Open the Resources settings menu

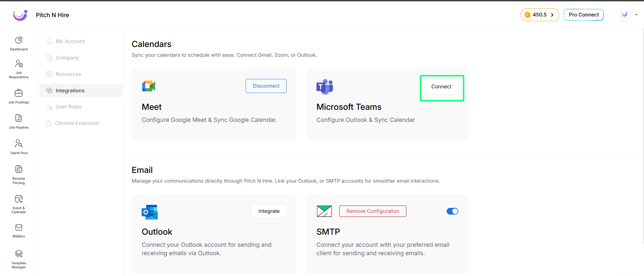coord(81,74)
